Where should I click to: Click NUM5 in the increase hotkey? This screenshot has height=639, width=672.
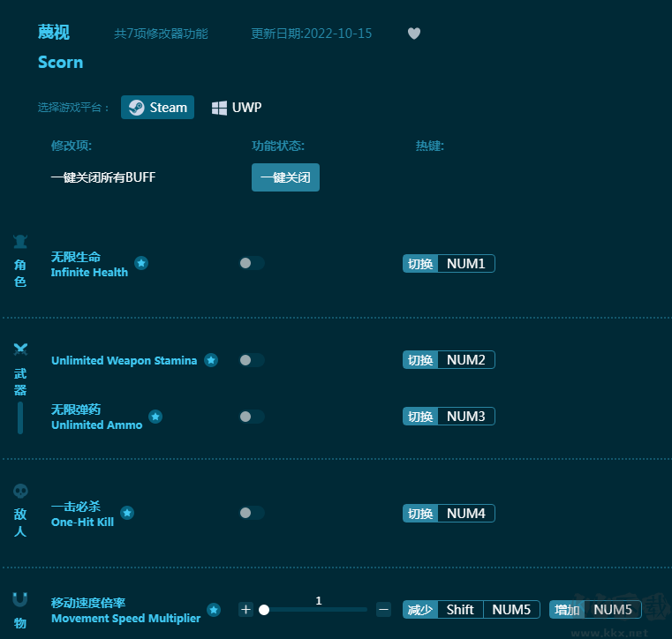613,610
